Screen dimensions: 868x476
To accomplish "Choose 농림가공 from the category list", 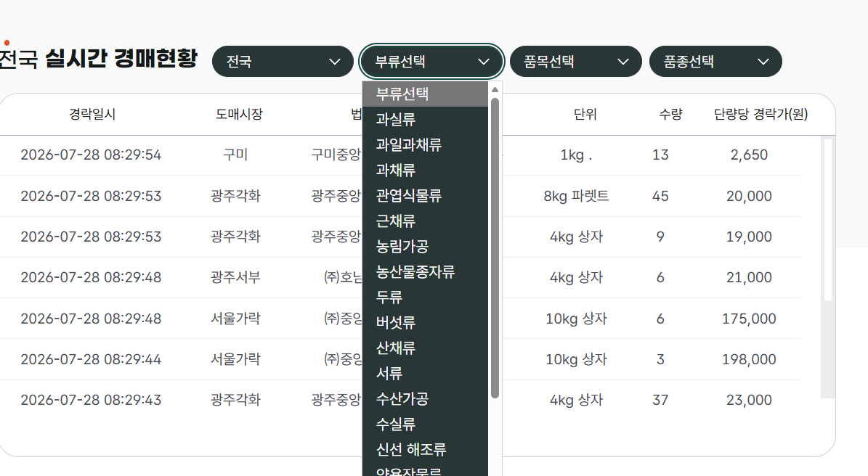I will pyautogui.click(x=425, y=247).
